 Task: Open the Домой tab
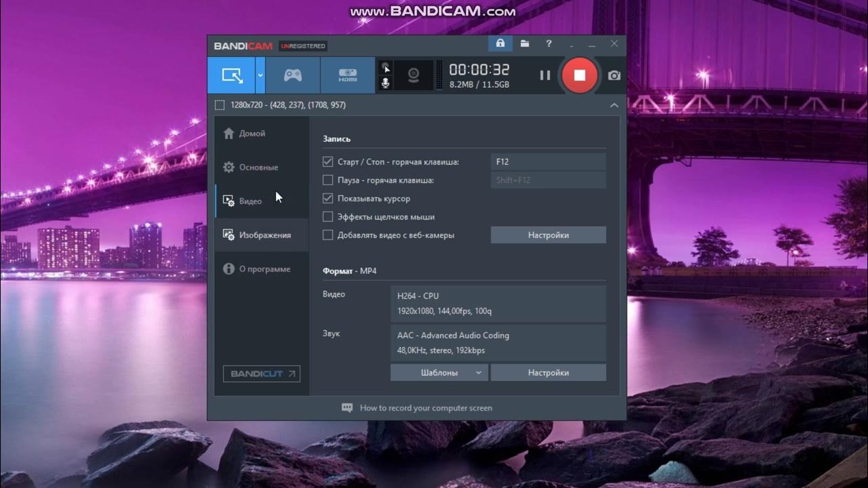tap(262, 134)
